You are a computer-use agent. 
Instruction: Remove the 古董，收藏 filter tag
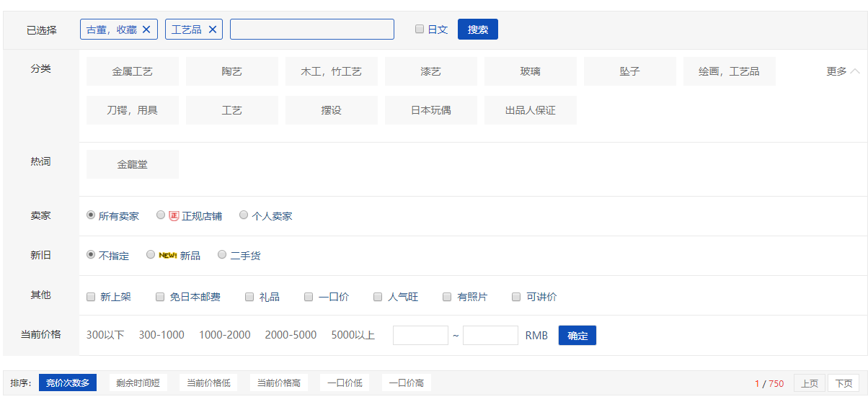[146, 30]
